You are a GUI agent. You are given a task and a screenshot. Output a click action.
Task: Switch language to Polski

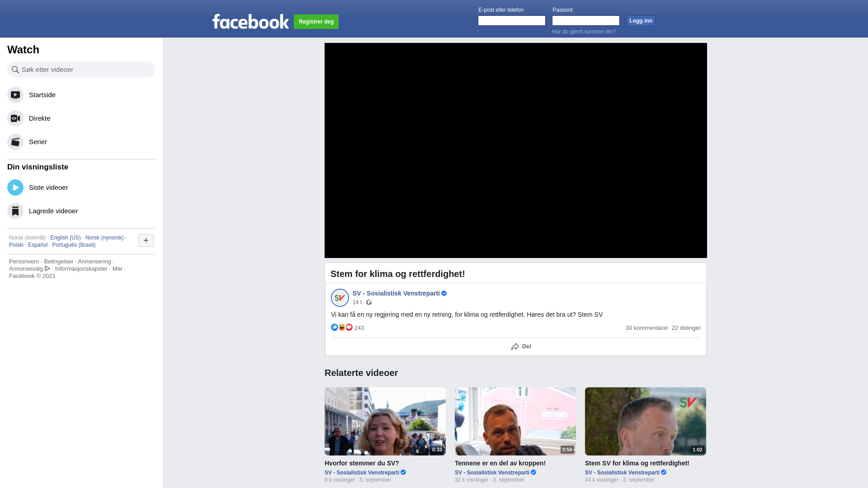[x=16, y=245]
